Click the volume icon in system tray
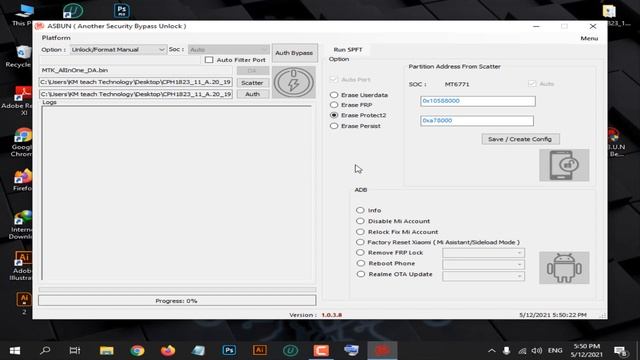Image resolution: width=640 pixels, height=360 pixels. pos(537,351)
